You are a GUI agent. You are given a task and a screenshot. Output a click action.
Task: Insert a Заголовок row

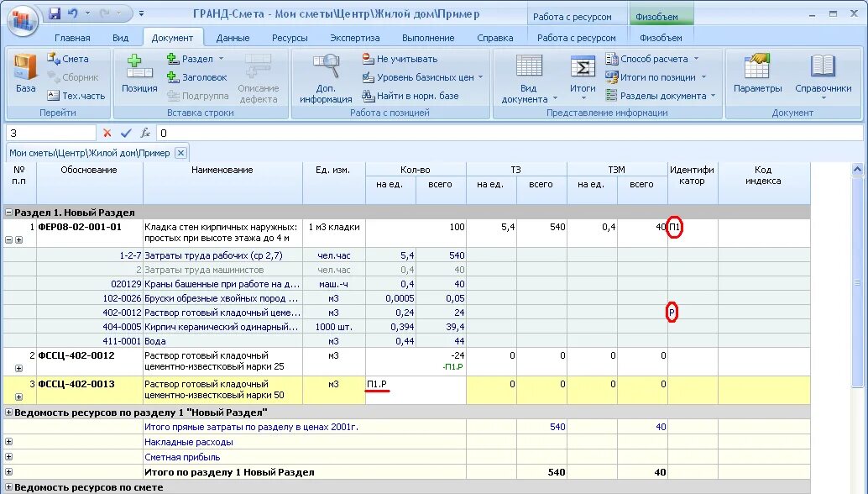point(197,77)
